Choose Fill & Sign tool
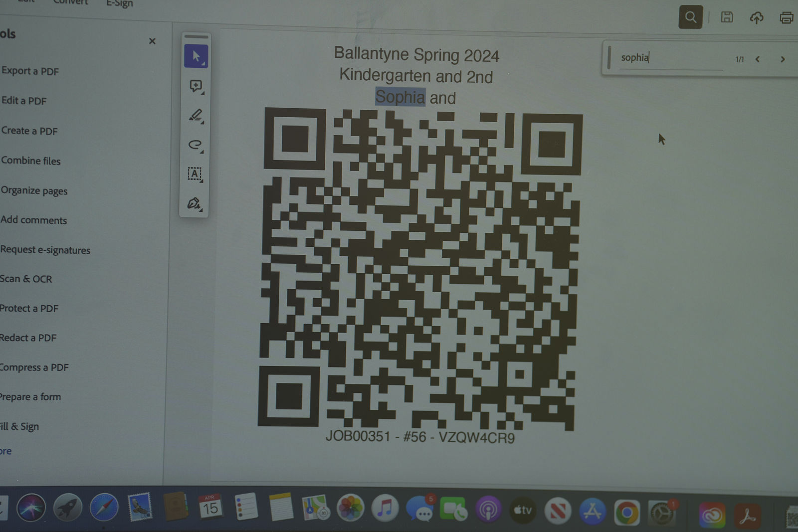The image size is (798, 532). 19,426
